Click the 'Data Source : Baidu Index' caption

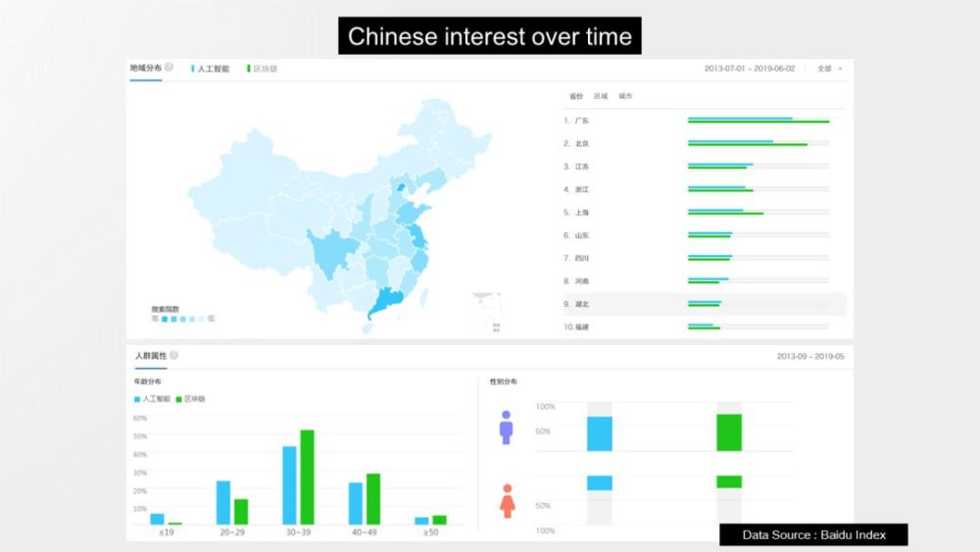pos(813,535)
